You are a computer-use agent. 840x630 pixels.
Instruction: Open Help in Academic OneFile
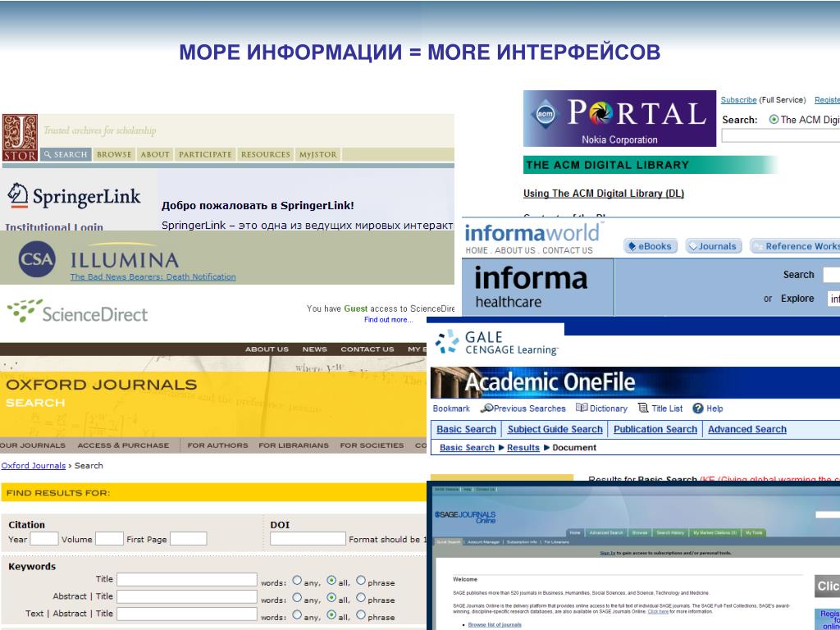point(708,409)
